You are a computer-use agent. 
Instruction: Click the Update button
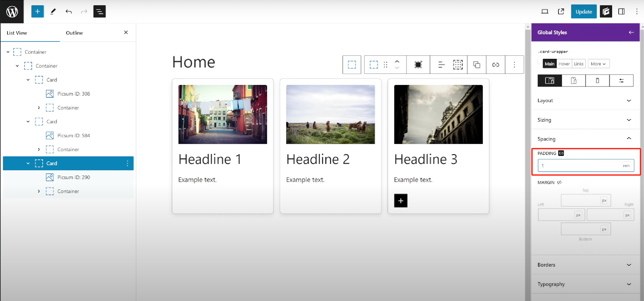point(583,12)
